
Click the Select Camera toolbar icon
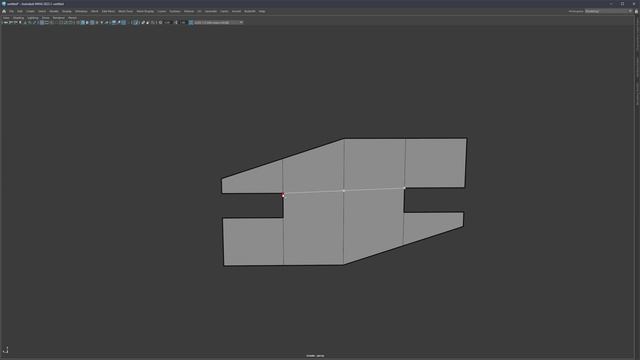point(6,22)
